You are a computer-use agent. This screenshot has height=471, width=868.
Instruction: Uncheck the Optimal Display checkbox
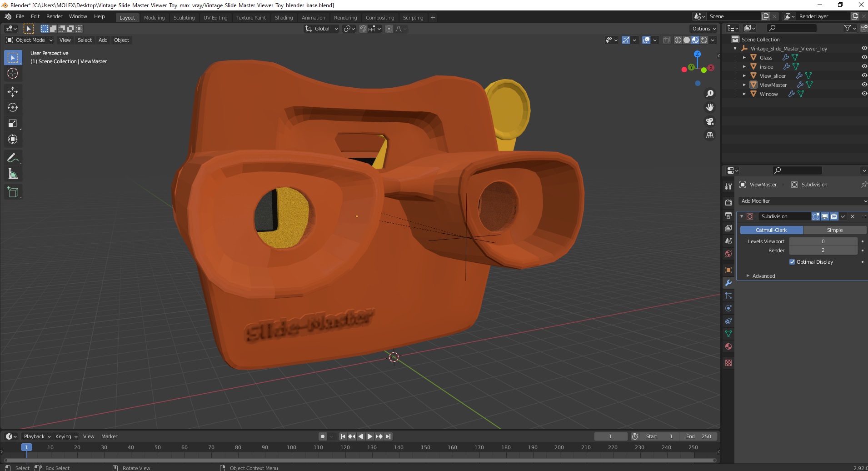coord(792,262)
